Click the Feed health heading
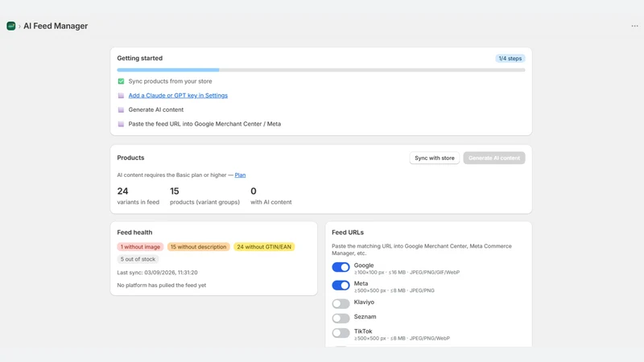Image resolution: width=644 pixels, height=362 pixels. [x=134, y=232]
